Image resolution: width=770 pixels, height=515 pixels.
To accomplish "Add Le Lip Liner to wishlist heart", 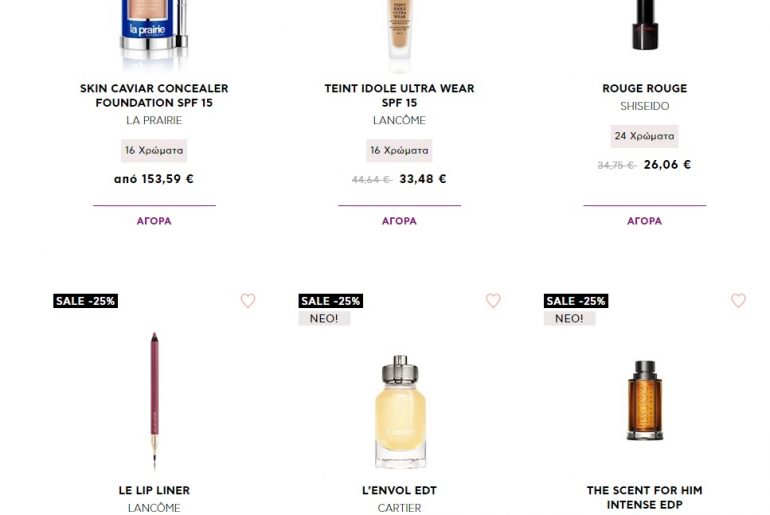I will [248, 300].
